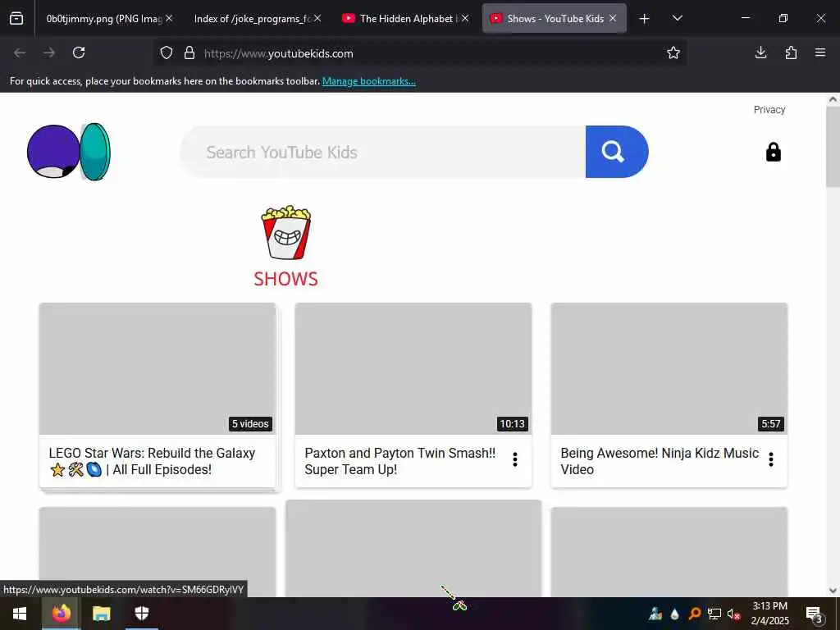Click the page scrollbar up arrow

(x=833, y=99)
